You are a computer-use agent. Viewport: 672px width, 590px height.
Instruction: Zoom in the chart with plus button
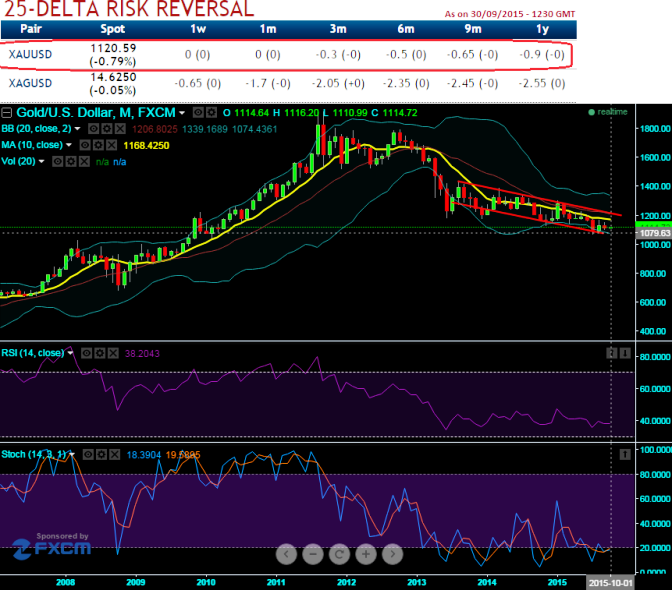click(366, 554)
